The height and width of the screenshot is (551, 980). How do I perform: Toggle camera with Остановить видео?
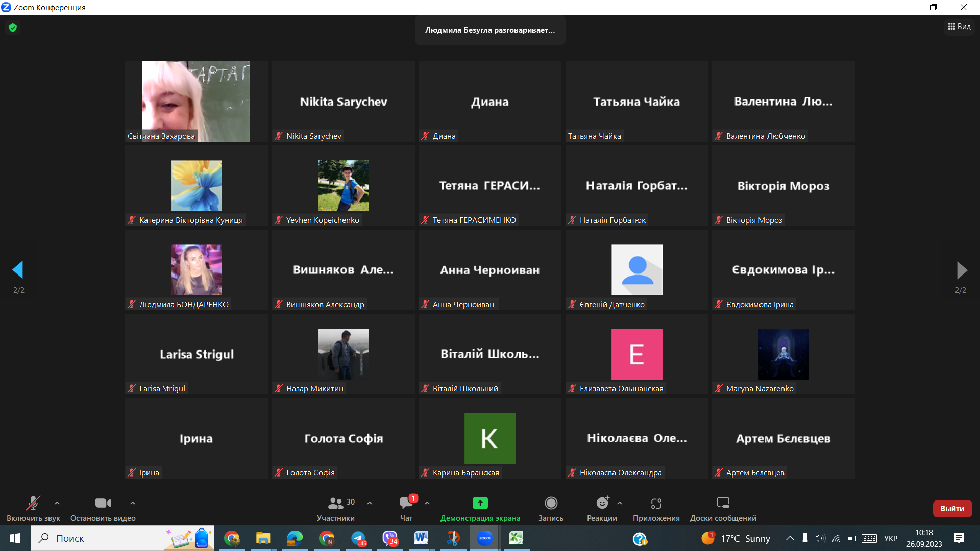(x=103, y=503)
